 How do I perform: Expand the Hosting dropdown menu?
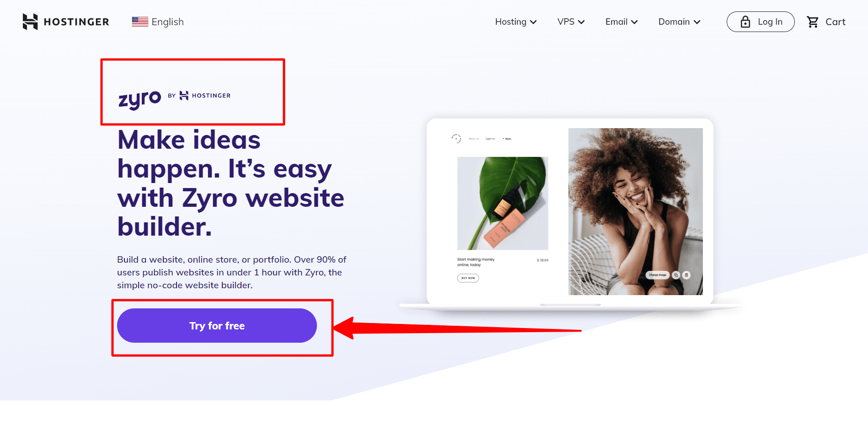tap(516, 22)
